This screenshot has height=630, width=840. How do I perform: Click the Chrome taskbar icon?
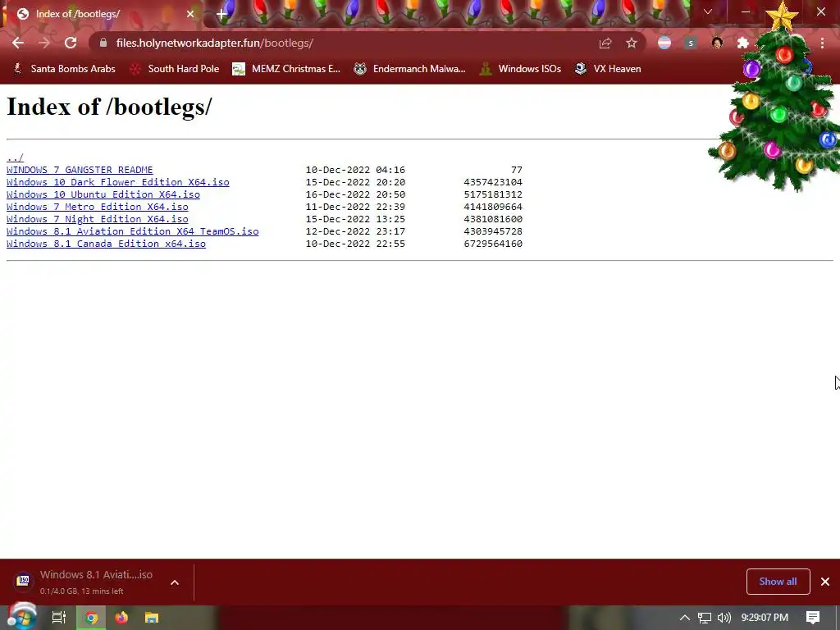coord(91,618)
